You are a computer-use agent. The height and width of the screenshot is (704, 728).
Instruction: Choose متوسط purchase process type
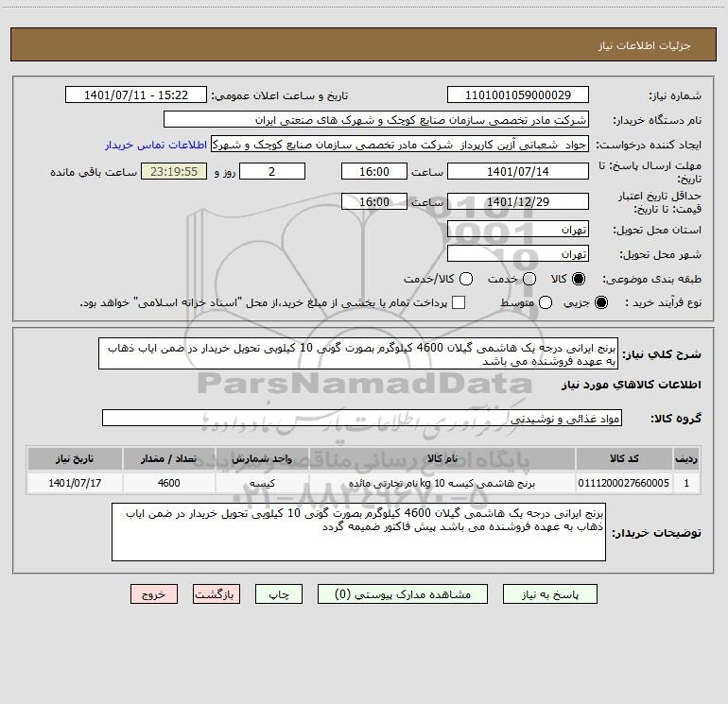(546, 302)
